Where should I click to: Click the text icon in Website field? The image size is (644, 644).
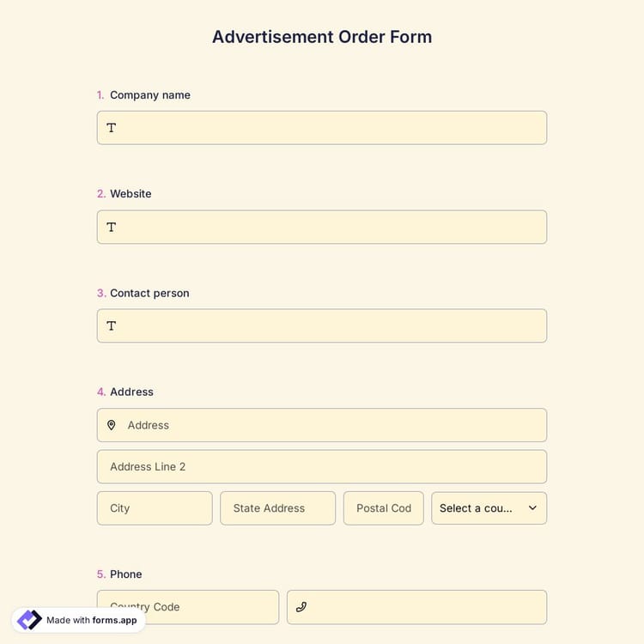(112, 228)
